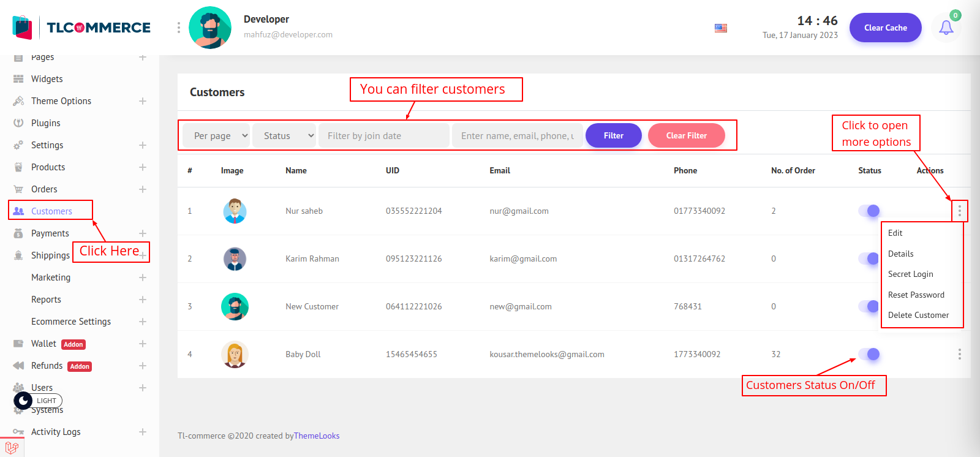
Task: Click vertical dots beside the profile avatar
Action: point(179,28)
